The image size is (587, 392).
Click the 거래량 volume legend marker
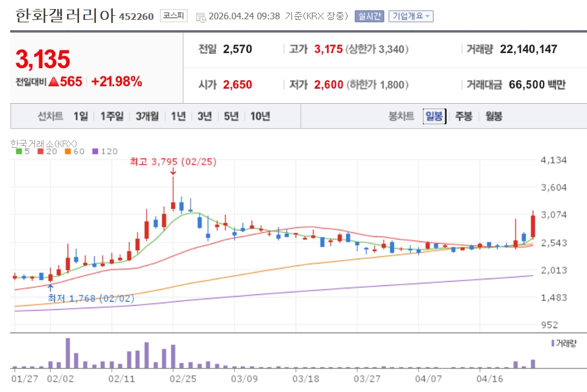tap(553, 343)
